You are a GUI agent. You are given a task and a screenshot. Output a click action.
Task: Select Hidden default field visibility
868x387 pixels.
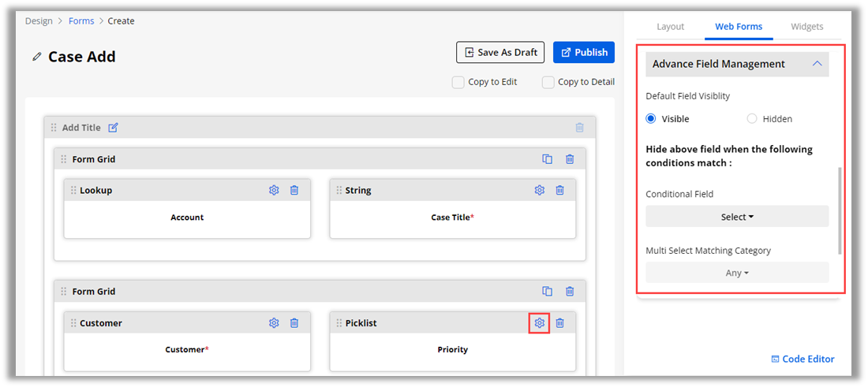tap(752, 119)
